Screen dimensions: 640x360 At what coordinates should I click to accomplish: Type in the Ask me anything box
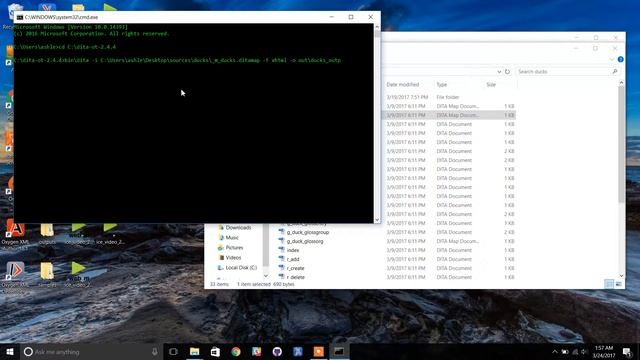pos(92,351)
